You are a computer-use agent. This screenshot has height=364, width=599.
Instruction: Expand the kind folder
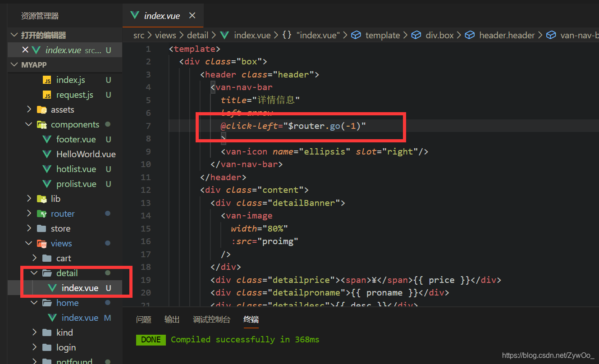coord(34,332)
